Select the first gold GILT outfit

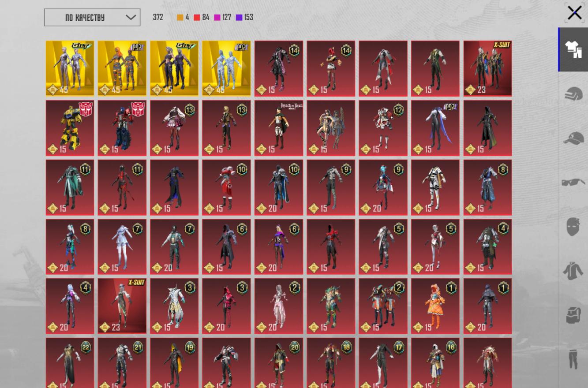pos(70,68)
